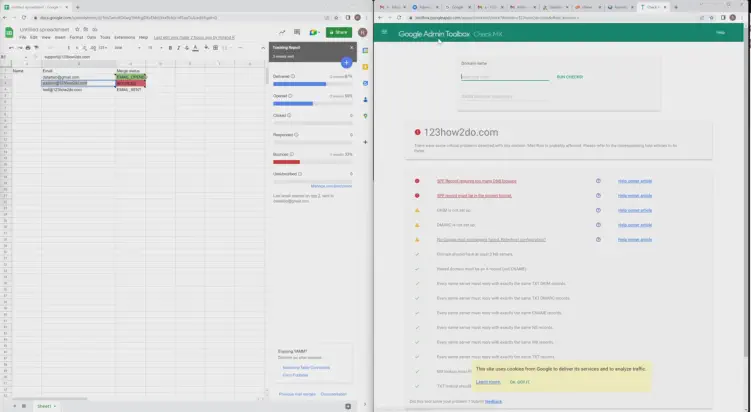Screen dimensions: 751x412
Task: Click the RUN CHECKS! button
Action: pos(568,76)
